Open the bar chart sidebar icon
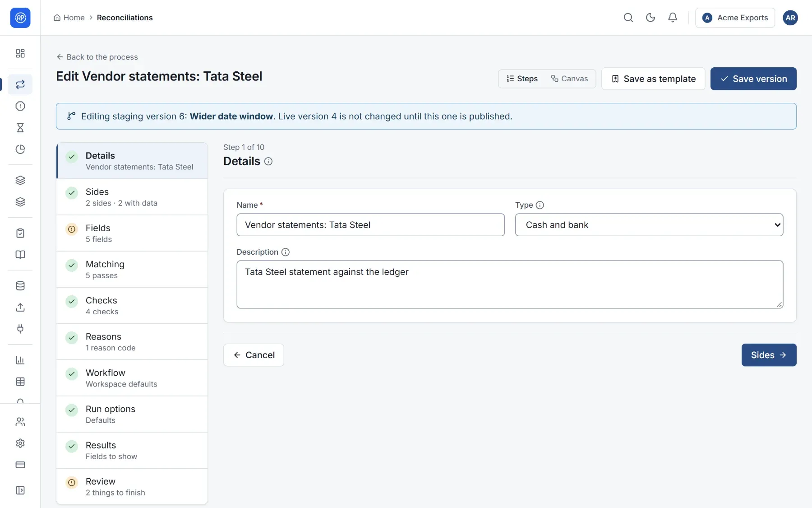Image resolution: width=812 pixels, height=508 pixels. 20,360
